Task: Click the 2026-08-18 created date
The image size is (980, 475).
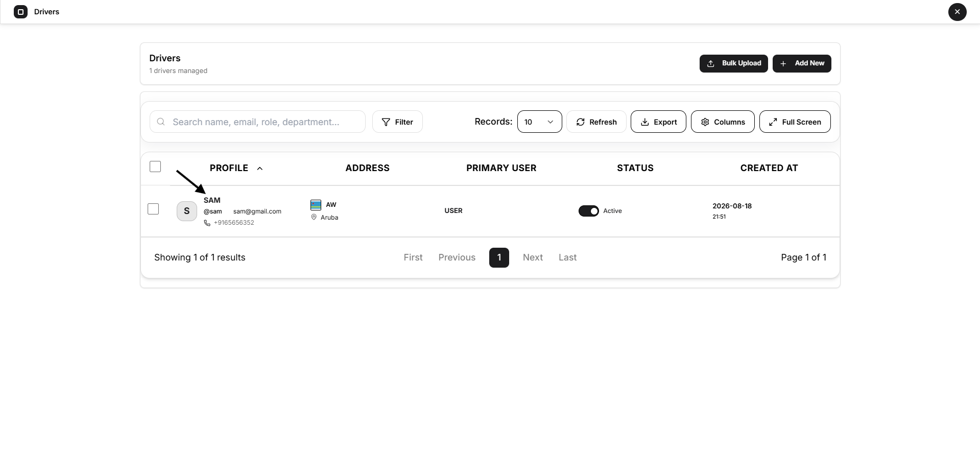Action: tap(732, 206)
